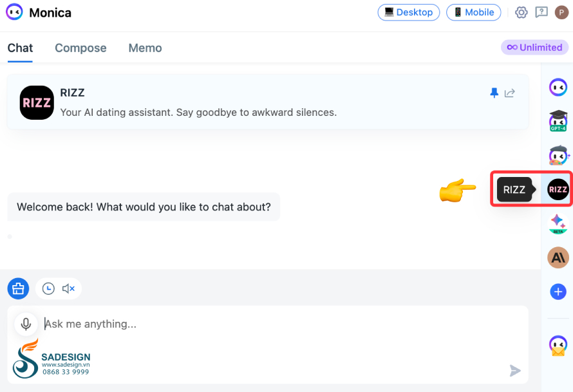The width and height of the screenshot is (573, 392).
Task: Click the Monica logo icon in the header
Action: 14,12
